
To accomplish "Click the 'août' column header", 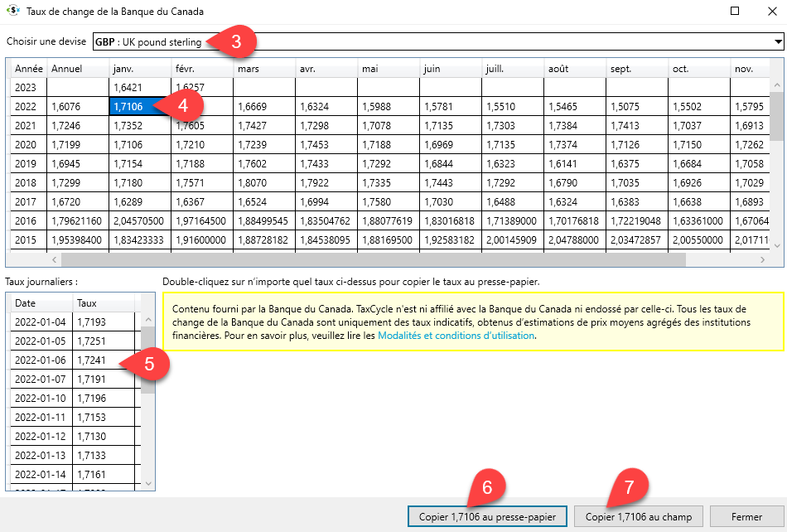I will click(576, 69).
